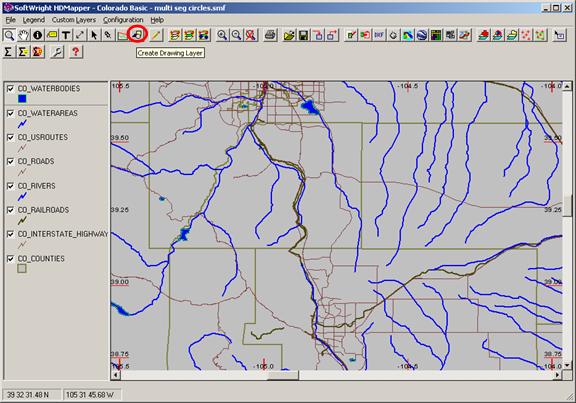This screenshot has height=403, width=576.
Task: Click the CO_RAILROADS line symbol
Action: pyautogui.click(x=22, y=221)
